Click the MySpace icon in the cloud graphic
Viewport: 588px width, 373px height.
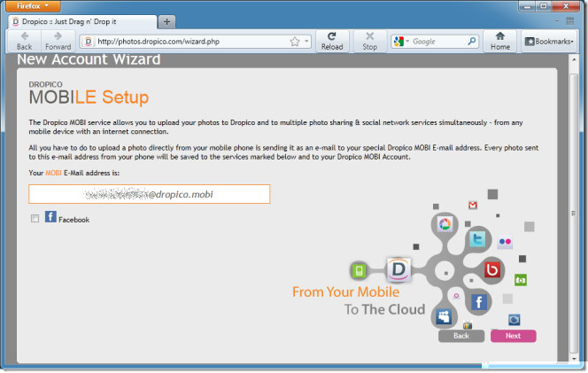pos(444,316)
